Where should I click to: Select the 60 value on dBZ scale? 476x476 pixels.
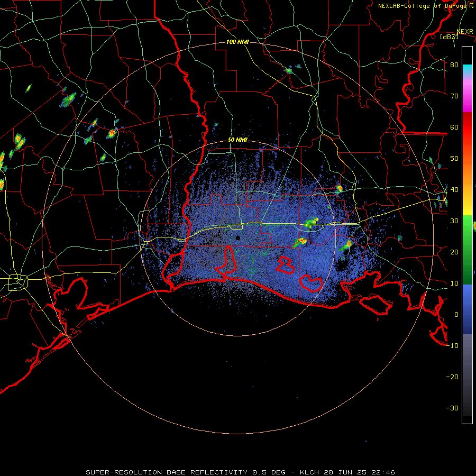[454, 127]
